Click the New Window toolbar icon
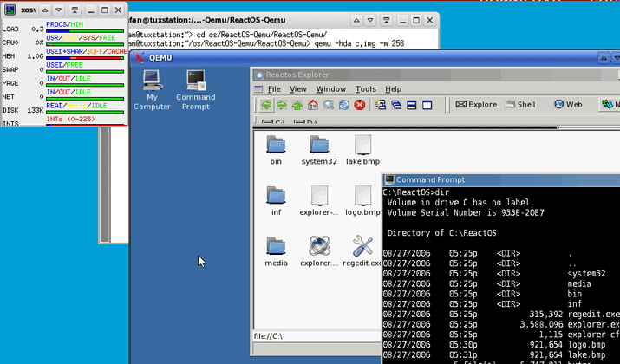Viewport: 620px width, 364px height. [x=381, y=105]
